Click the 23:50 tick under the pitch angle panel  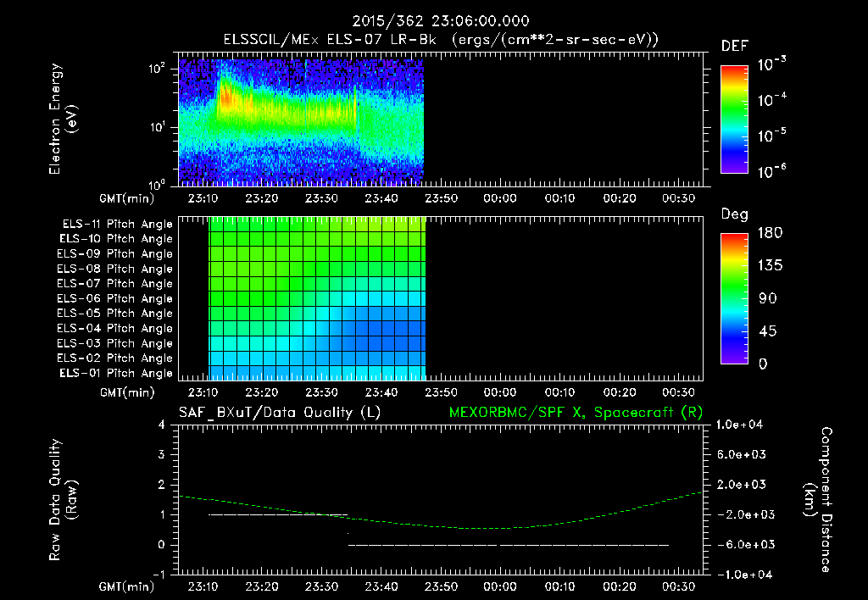pos(441,392)
